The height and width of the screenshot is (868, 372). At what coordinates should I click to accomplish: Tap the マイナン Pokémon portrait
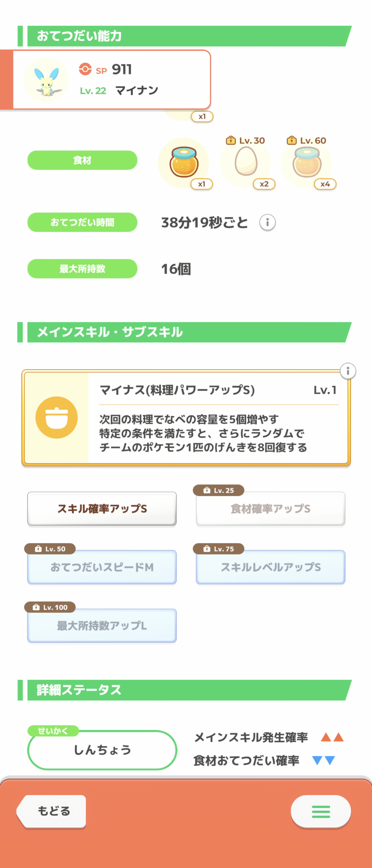click(x=46, y=80)
